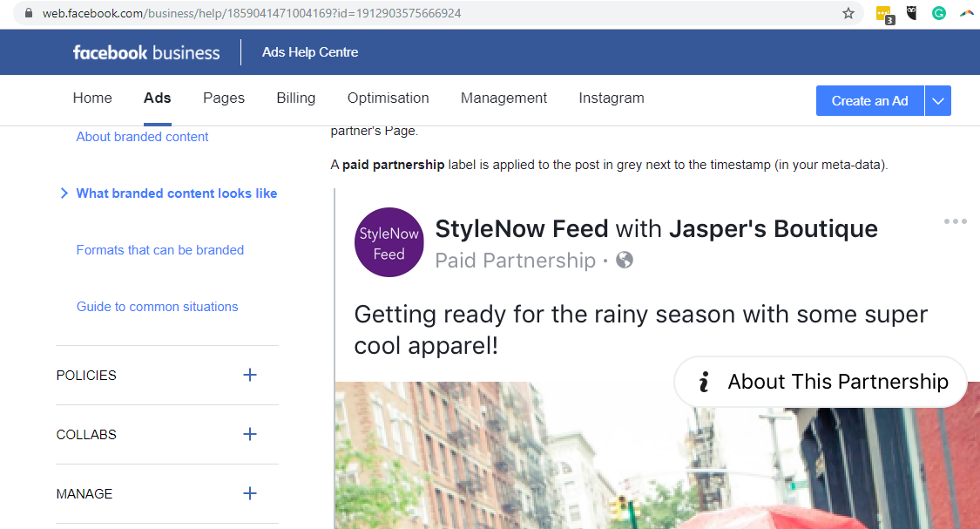Expand the POLICIES section
Image resolution: width=980 pixels, height=529 pixels.
[x=250, y=375]
